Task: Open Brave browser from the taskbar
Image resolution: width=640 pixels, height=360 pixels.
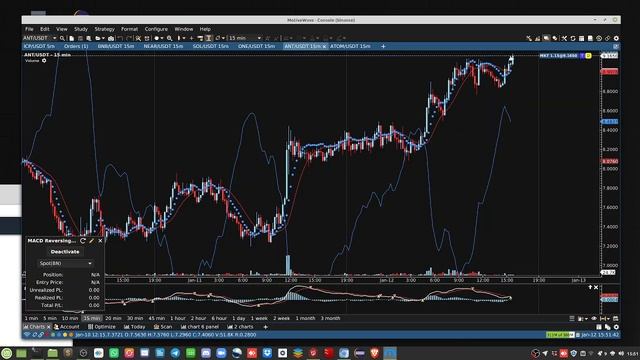Action: [x=375, y=353]
